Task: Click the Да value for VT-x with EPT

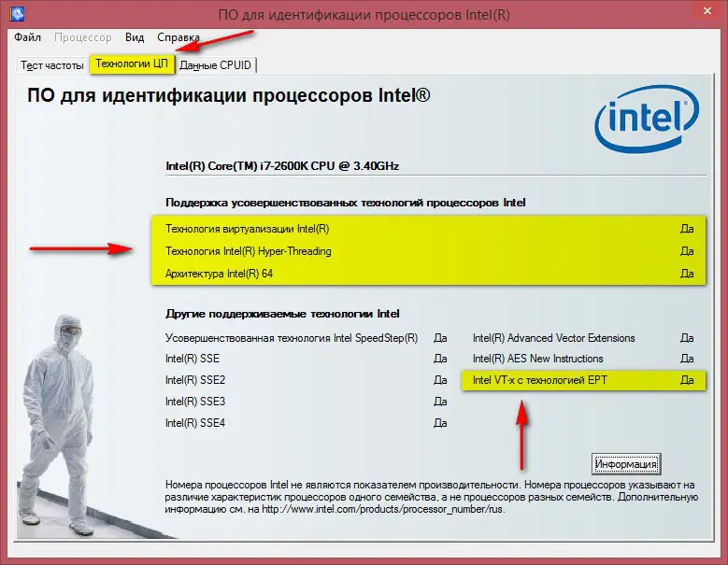Action: click(x=687, y=380)
